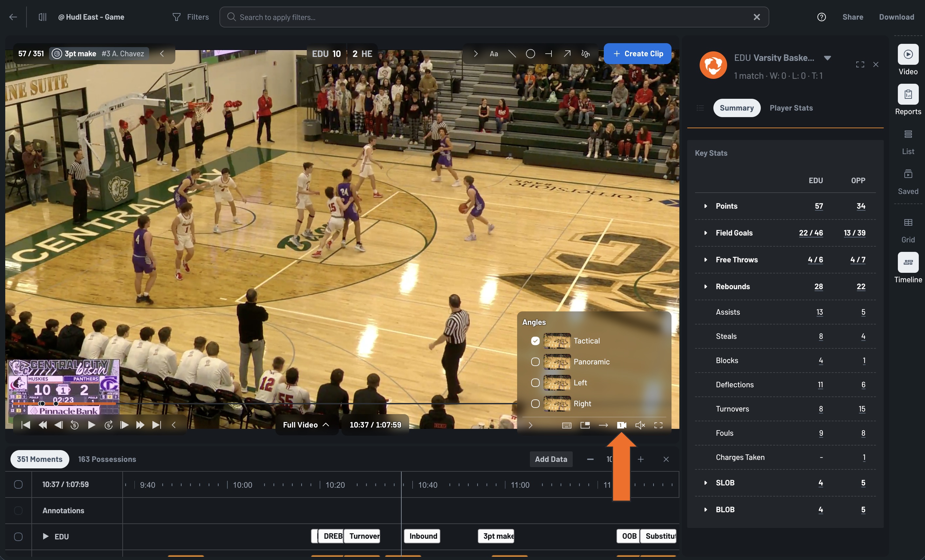The height and width of the screenshot is (560, 925).
Task: Open the help question mark icon
Action: [821, 17]
